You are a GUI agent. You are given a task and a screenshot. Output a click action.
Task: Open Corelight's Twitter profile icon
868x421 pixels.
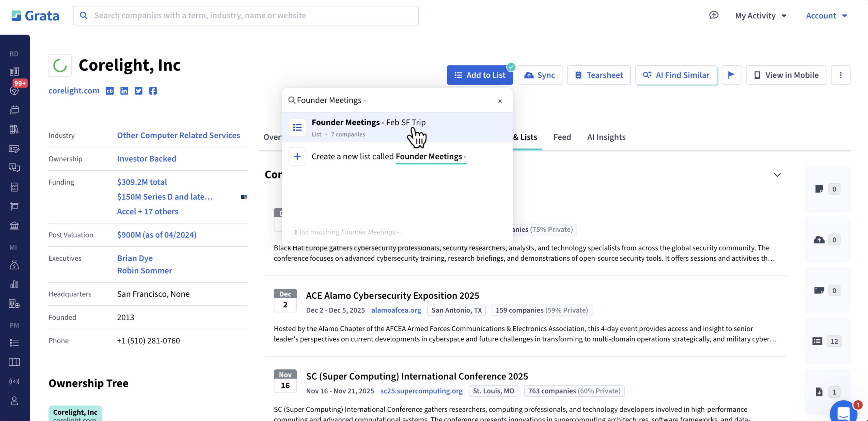(x=138, y=91)
